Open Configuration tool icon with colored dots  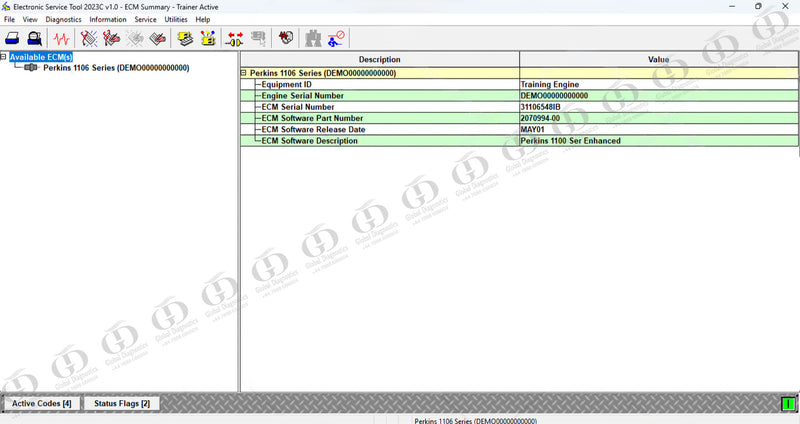click(x=208, y=38)
